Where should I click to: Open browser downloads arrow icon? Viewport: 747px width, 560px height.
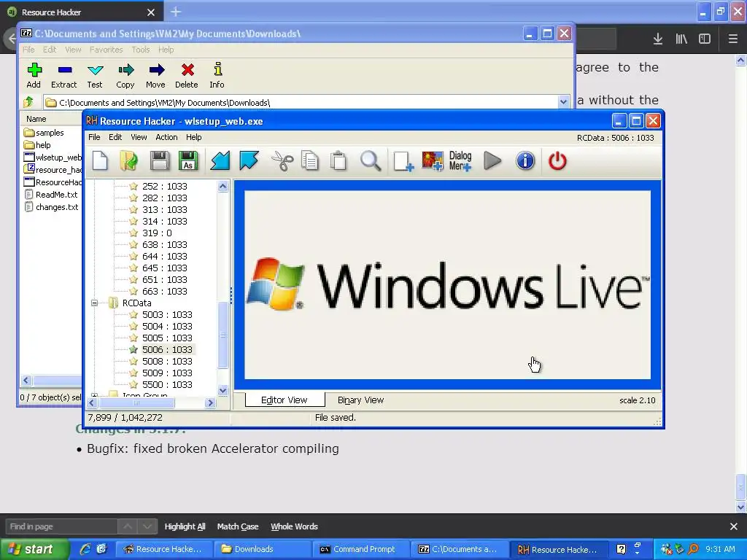[x=658, y=39]
